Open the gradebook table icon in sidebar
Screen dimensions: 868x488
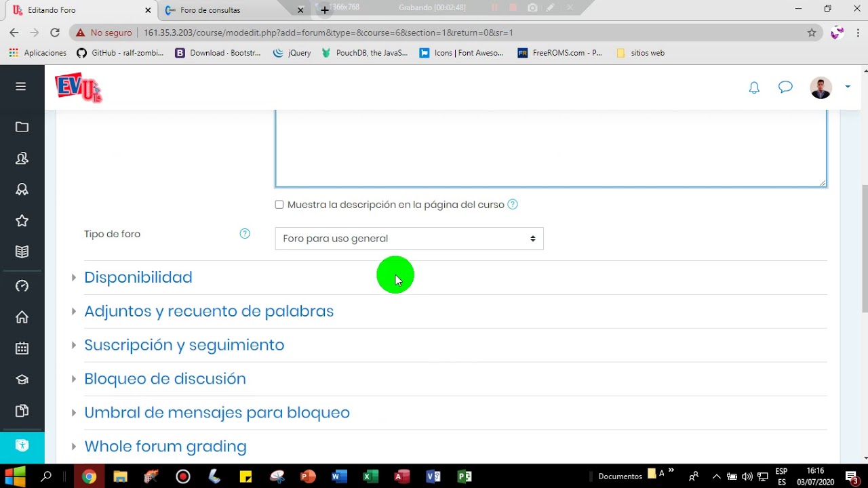(22, 251)
